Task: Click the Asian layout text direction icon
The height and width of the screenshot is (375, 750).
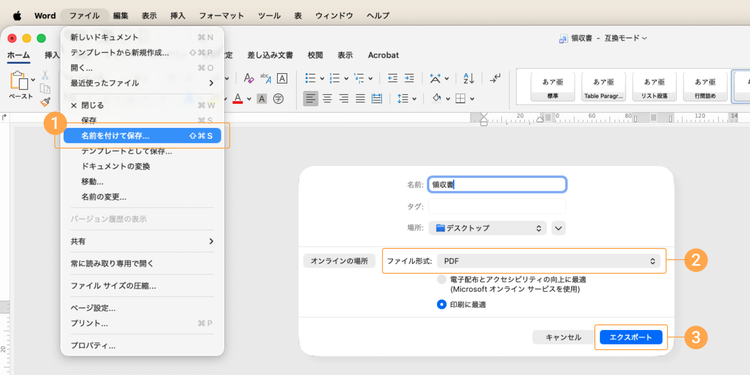Action: pyautogui.click(x=435, y=78)
